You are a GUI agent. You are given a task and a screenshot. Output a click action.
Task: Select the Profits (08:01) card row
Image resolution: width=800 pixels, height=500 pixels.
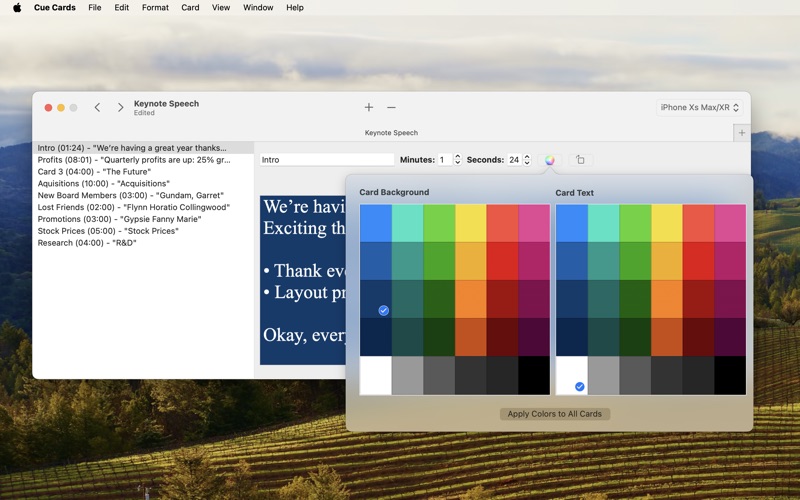[x=143, y=160]
